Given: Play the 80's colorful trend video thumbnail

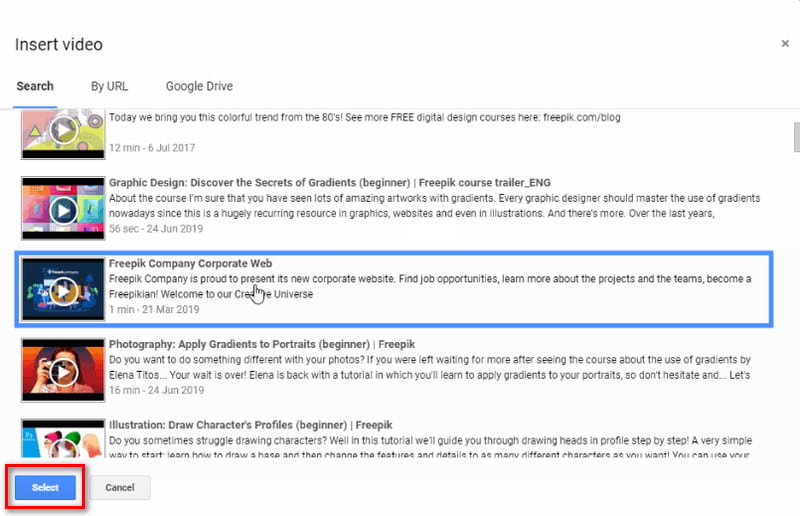Looking at the screenshot, I should point(63,134).
